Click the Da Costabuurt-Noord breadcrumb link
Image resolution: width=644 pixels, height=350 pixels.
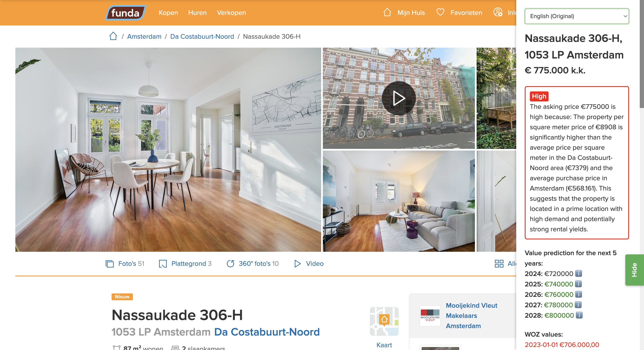click(x=202, y=36)
